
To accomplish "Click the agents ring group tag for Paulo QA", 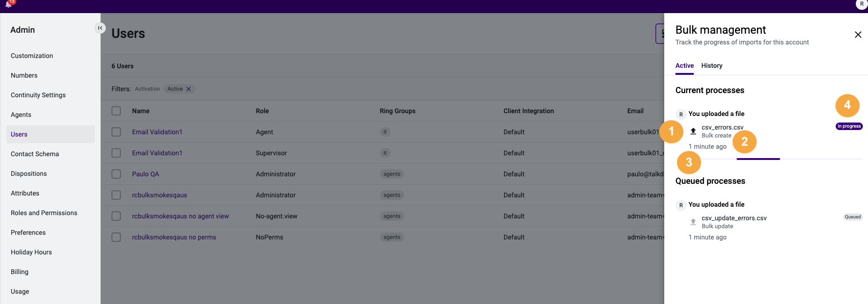I will click(x=392, y=174).
